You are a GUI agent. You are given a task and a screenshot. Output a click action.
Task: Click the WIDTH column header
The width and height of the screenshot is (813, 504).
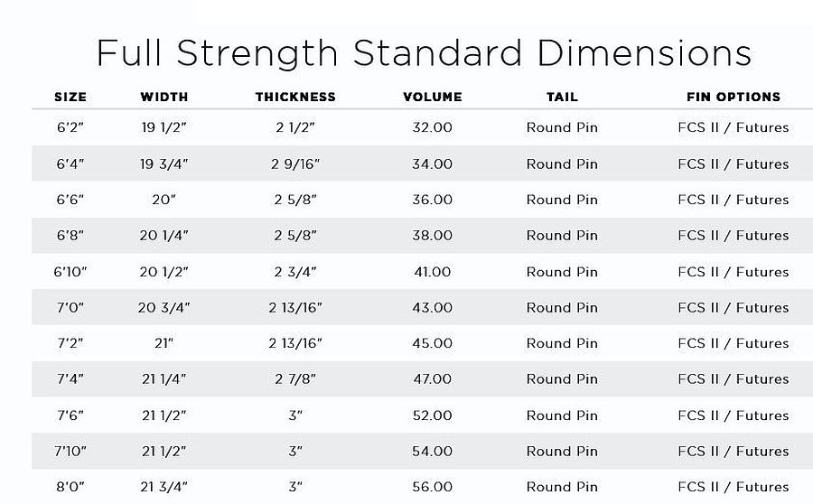click(x=164, y=97)
